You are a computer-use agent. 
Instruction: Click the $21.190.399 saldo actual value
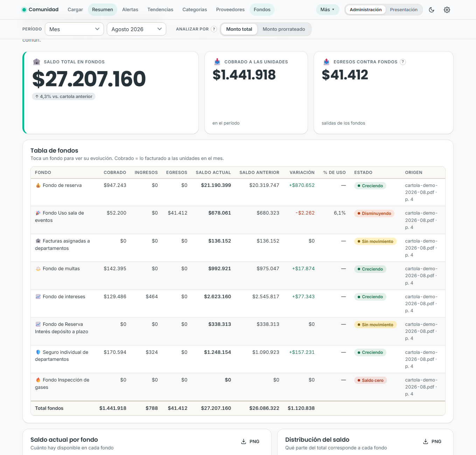(216, 185)
